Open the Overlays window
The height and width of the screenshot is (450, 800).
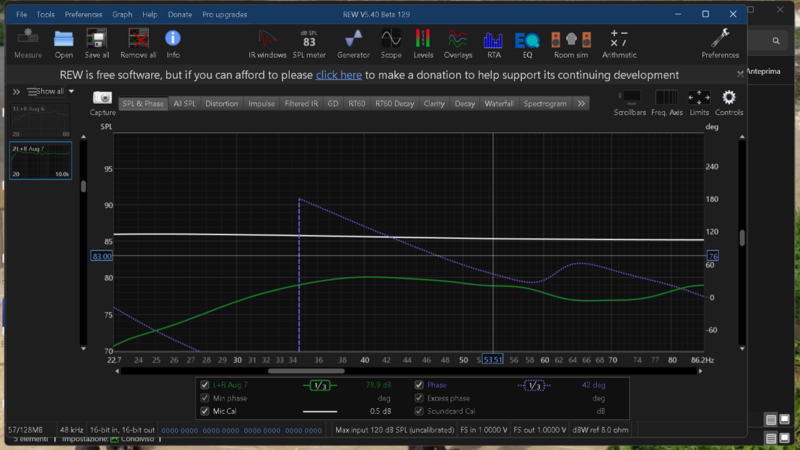[458, 43]
